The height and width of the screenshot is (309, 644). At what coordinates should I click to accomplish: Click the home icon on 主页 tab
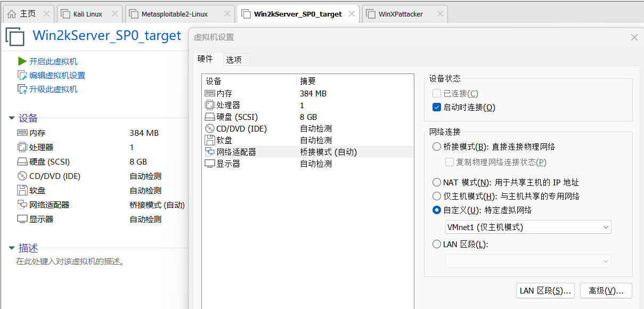pyautogui.click(x=12, y=14)
